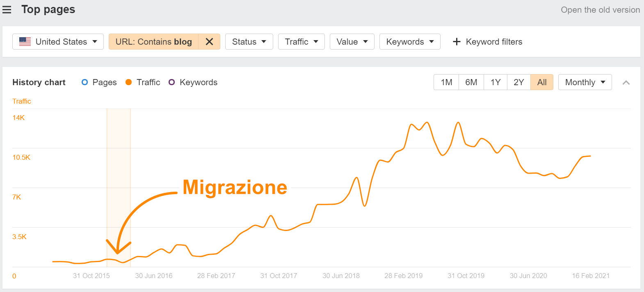Toggle the Pages series radio
Screen dimensions: 644x292
pyautogui.click(x=85, y=82)
